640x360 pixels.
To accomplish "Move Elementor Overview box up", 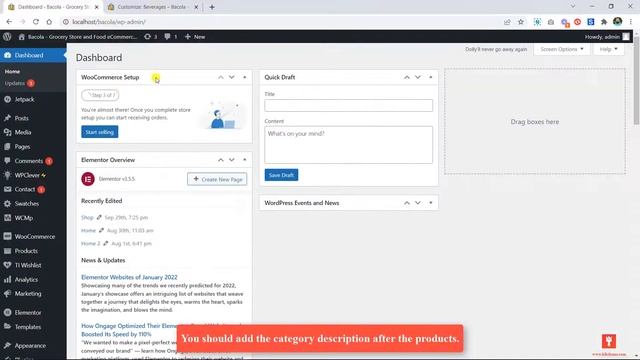I will coord(221,160).
